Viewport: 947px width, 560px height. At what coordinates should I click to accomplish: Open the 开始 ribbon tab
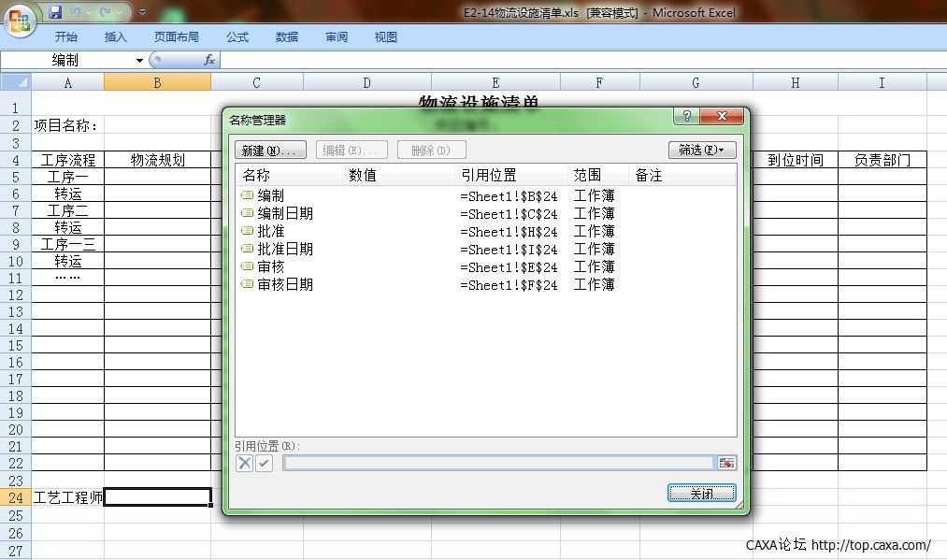coord(65,36)
